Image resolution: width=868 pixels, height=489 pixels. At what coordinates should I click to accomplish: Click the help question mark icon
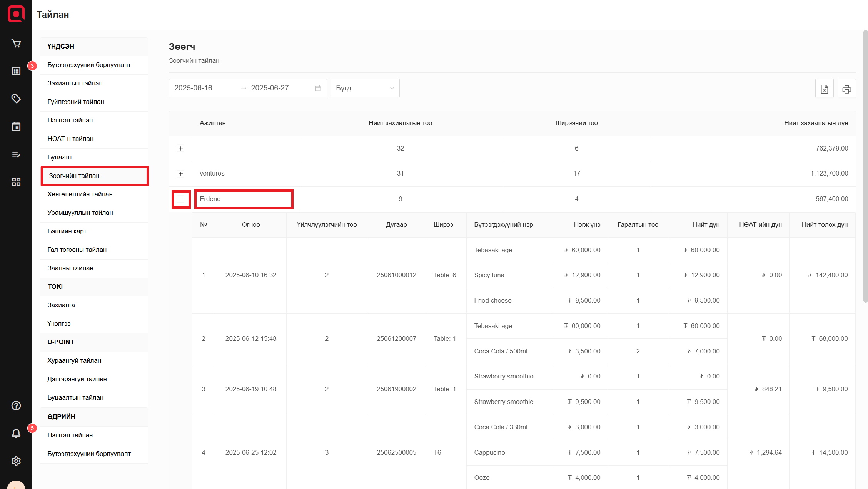pos(16,405)
